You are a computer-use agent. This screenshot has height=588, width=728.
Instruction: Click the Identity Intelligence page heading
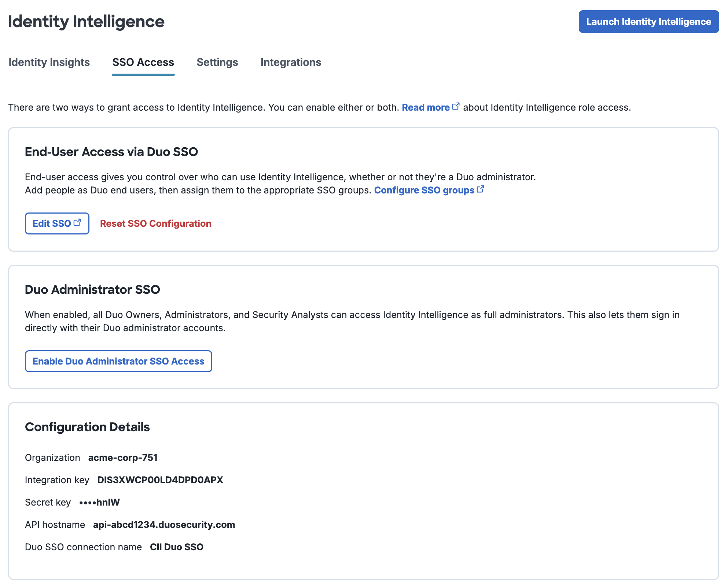[x=86, y=22]
